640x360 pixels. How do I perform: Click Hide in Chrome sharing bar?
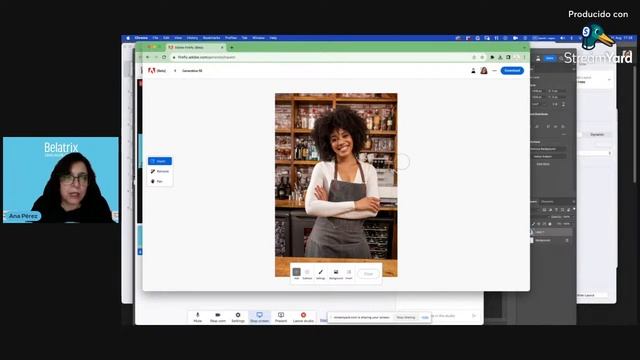425,317
